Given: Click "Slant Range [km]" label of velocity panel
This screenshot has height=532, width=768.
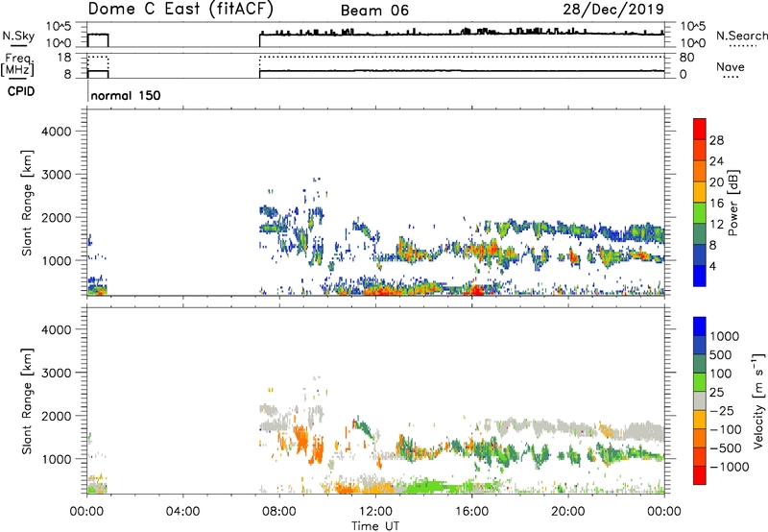Looking at the screenshot, I should [27, 401].
